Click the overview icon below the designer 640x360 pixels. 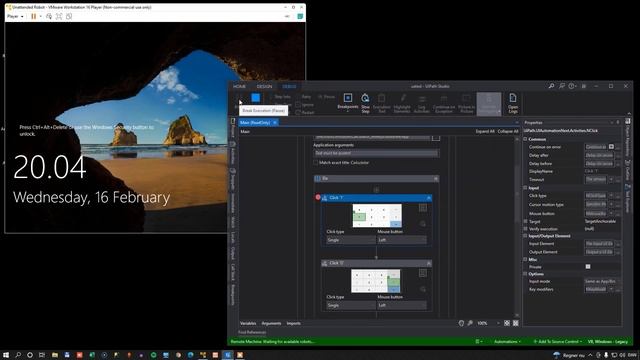pyautogui.click(x=516, y=323)
